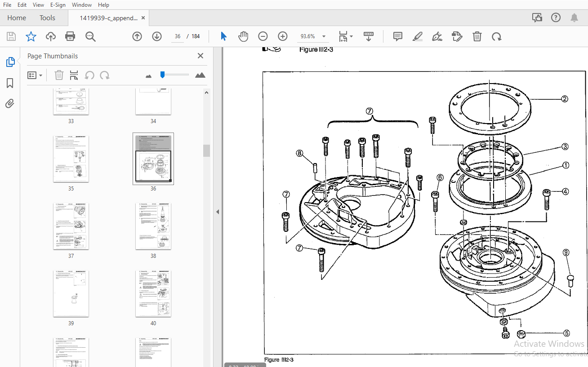This screenshot has width=588, height=367.
Task: Collapse the navigation pane arrow
Action: [x=218, y=212]
